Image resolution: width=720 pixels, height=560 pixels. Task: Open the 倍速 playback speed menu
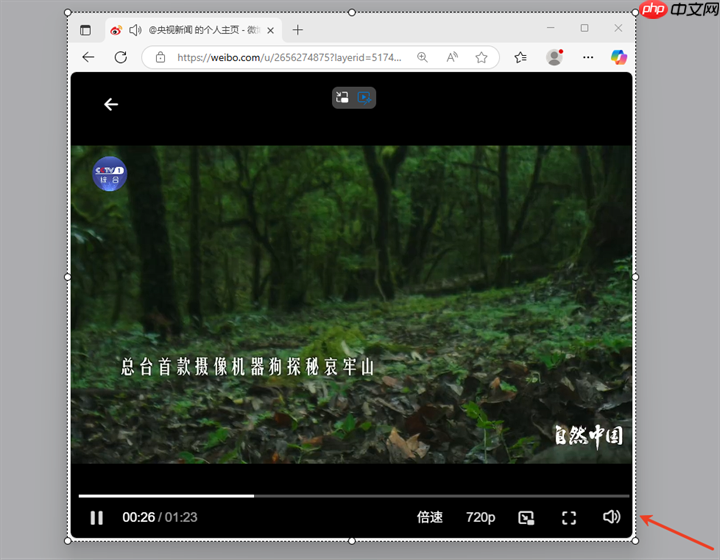coord(430,517)
